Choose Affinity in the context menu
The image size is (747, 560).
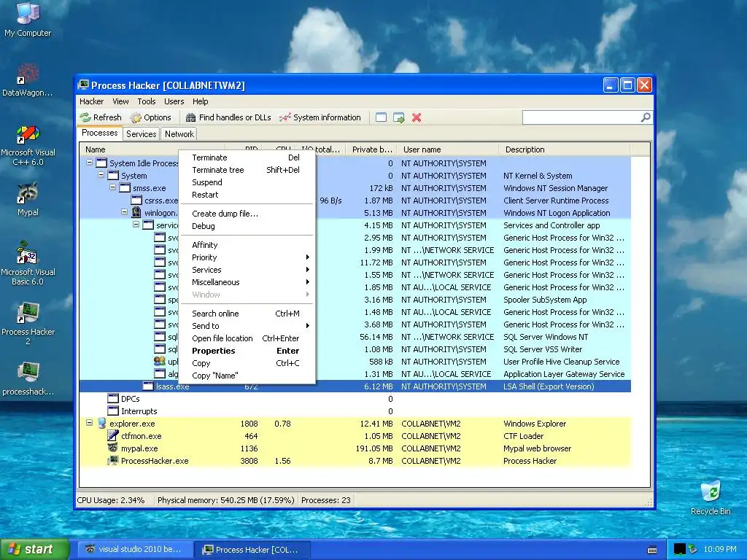(x=247, y=245)
